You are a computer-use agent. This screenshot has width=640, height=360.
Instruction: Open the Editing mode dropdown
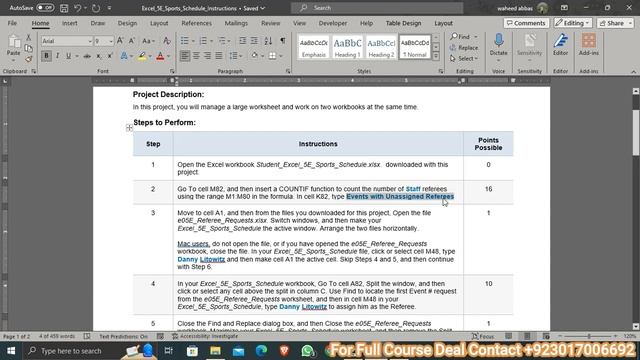[573, 23]
